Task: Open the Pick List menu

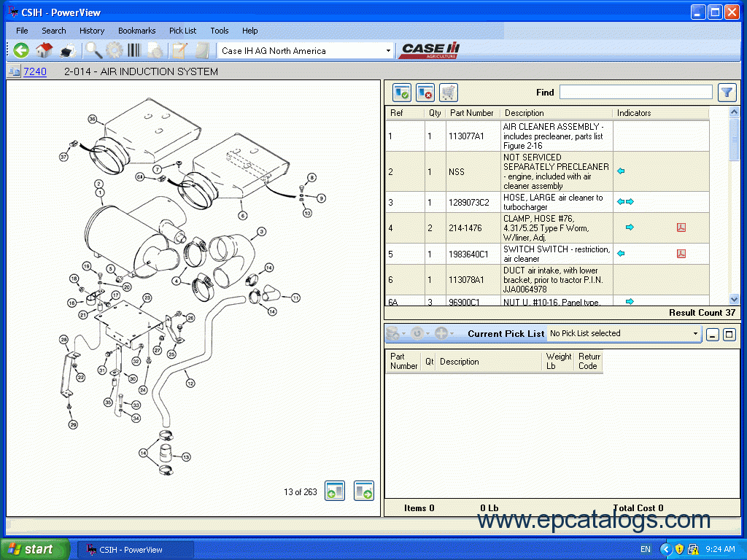Action: point(182,31)
